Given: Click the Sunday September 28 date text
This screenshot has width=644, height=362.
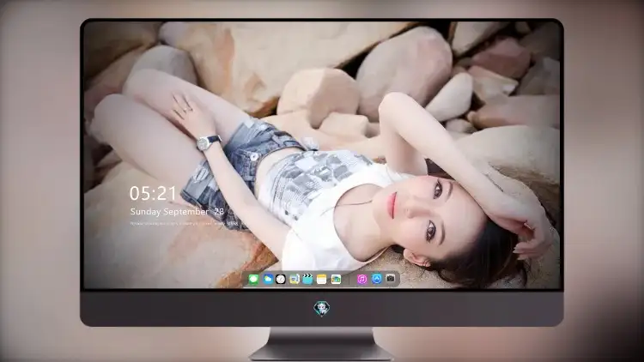Looking at the screenshot, I should click(x=177, y=211).
